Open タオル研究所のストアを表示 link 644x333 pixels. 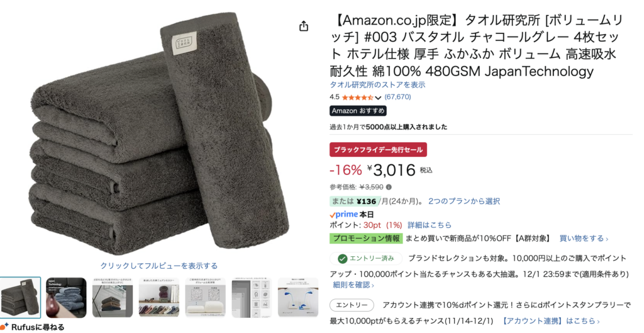pos(377,85)
